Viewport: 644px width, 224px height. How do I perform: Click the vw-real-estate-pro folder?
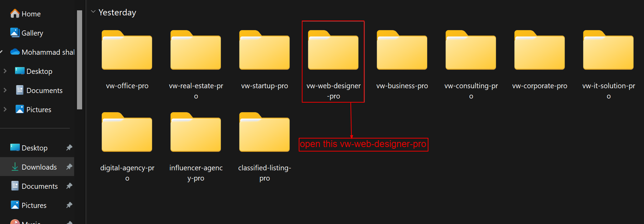coord(196,51)
